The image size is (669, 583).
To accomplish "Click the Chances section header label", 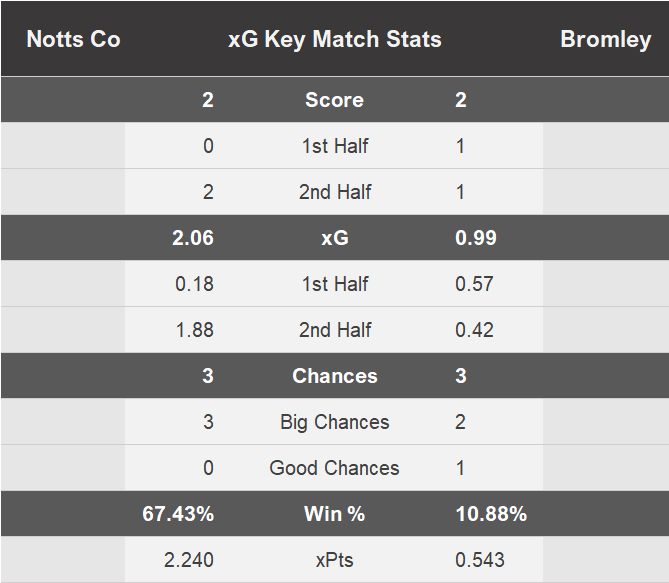I will tap(334, 376).
